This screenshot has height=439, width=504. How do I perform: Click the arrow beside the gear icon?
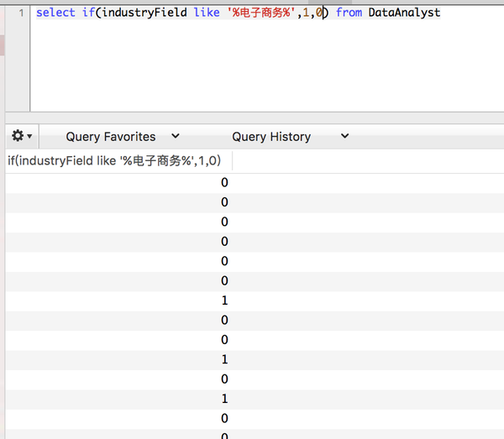(30, 136)
